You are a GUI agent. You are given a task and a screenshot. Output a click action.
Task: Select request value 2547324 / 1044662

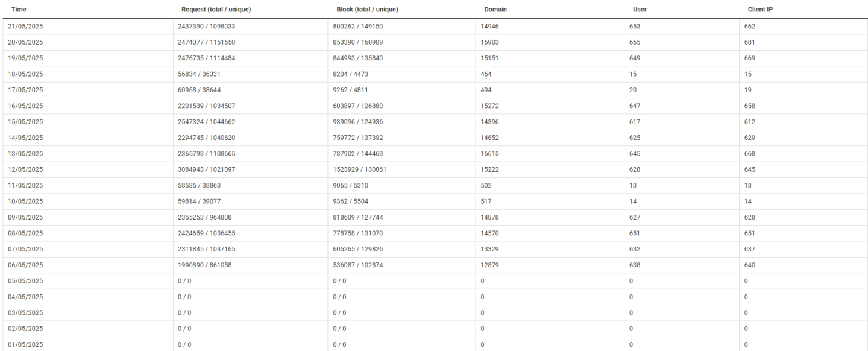coord(206,122)
